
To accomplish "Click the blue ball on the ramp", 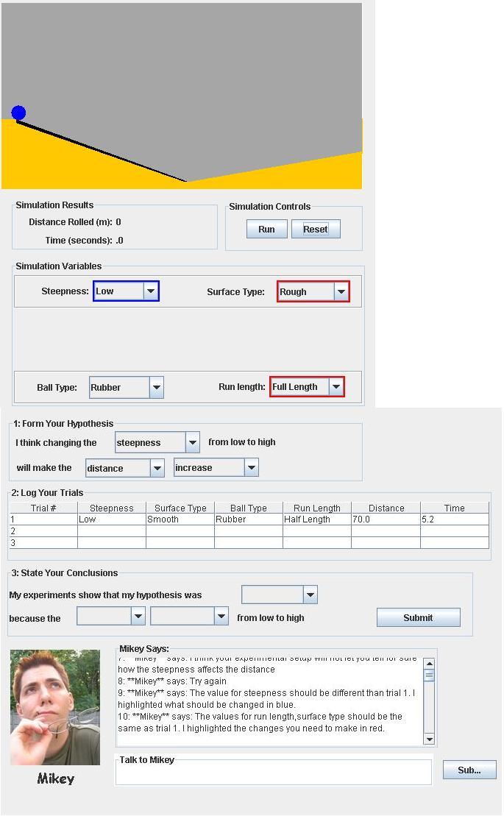I will [x=18, y=113].
